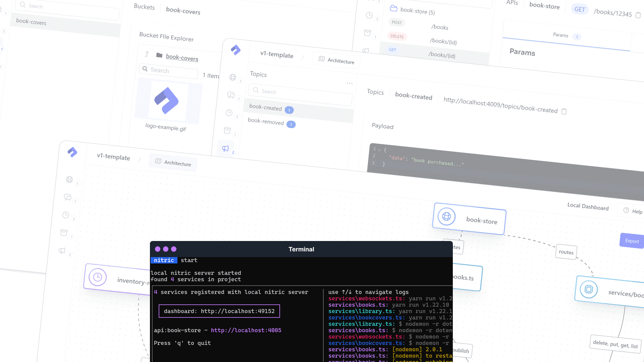Open the three-dots menu in the Topics panel
The width and height of the screenshot is (644, 362).
(x=350, y=83)
